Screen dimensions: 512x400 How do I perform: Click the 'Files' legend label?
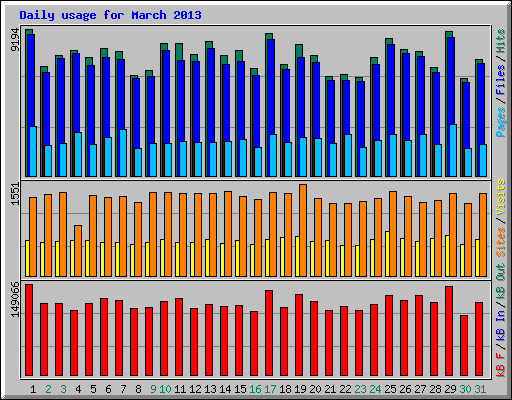(501, 80)
